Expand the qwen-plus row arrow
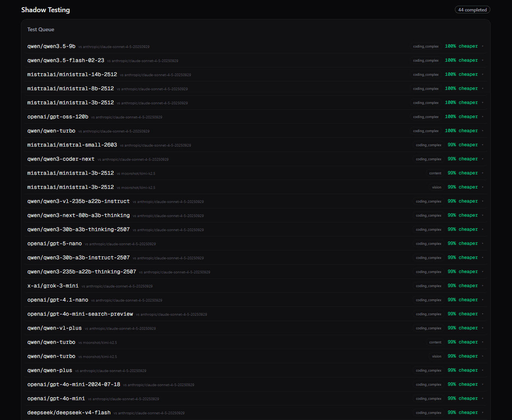 pos(483,370)
